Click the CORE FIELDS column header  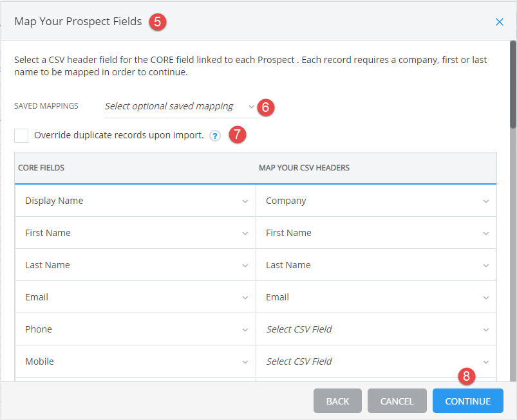point(41,168)
